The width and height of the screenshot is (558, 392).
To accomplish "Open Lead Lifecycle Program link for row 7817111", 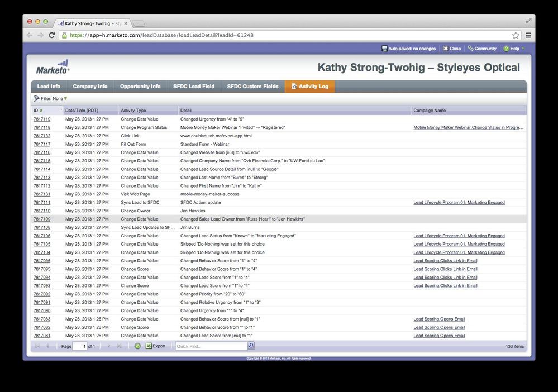I will click(459, 202).
